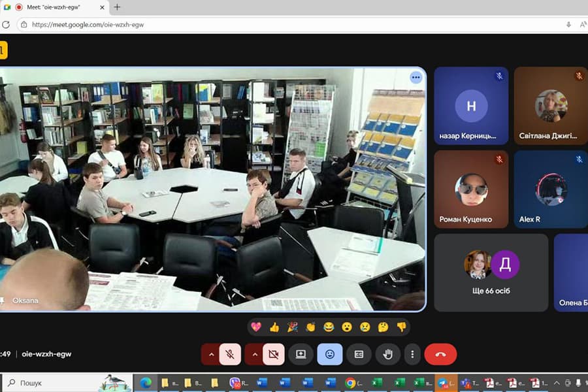The width and height of the screenshot is (588, 392).
Task: Send the thumbs down reaction
Action: click(401, 327)
